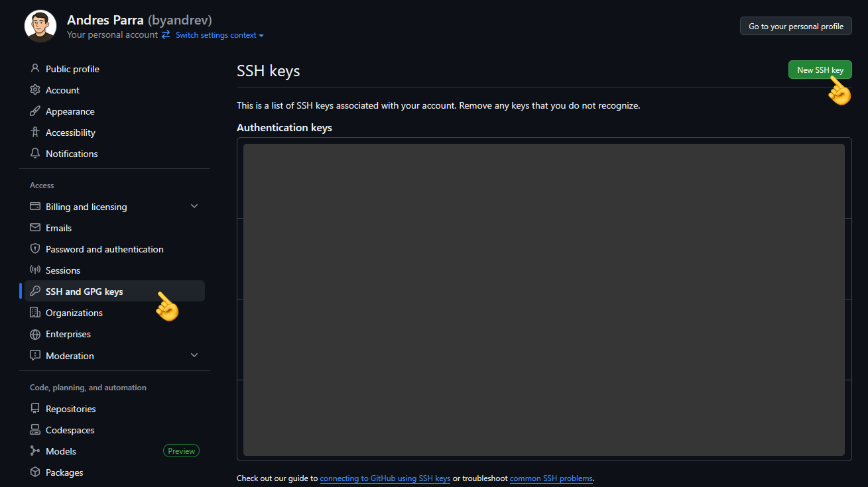
Task: Select the Account gear icon
Action: (34, 89)
